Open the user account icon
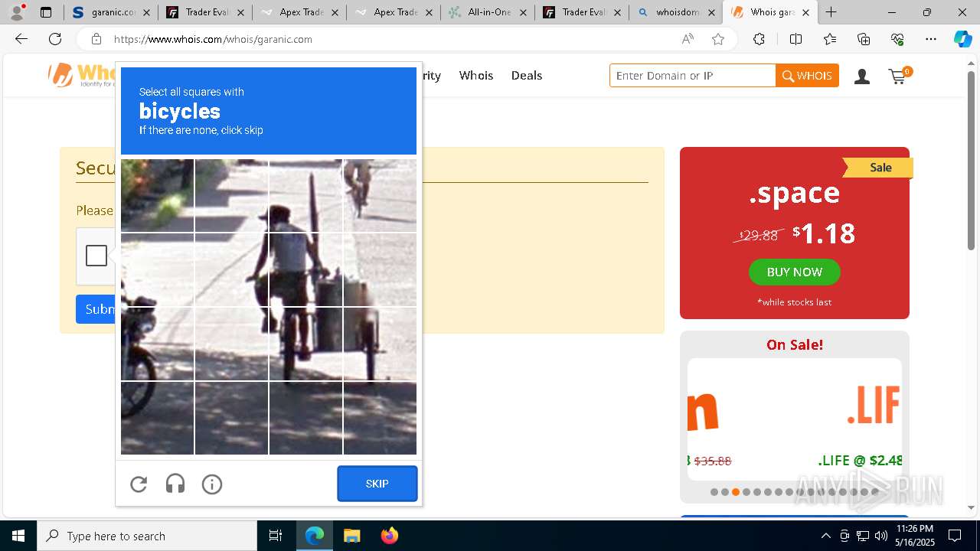This screenshot has width=980, height=551. [x=862, y=76]
